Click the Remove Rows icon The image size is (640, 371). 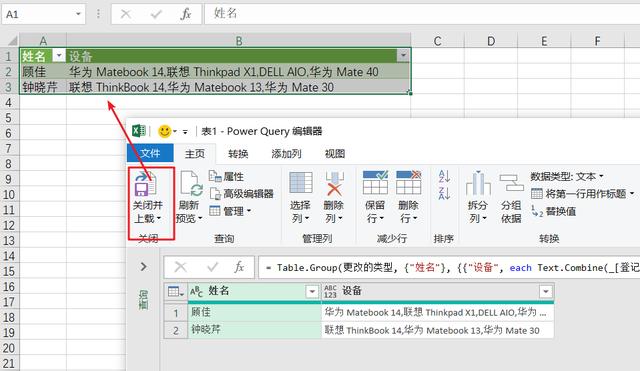409,182
